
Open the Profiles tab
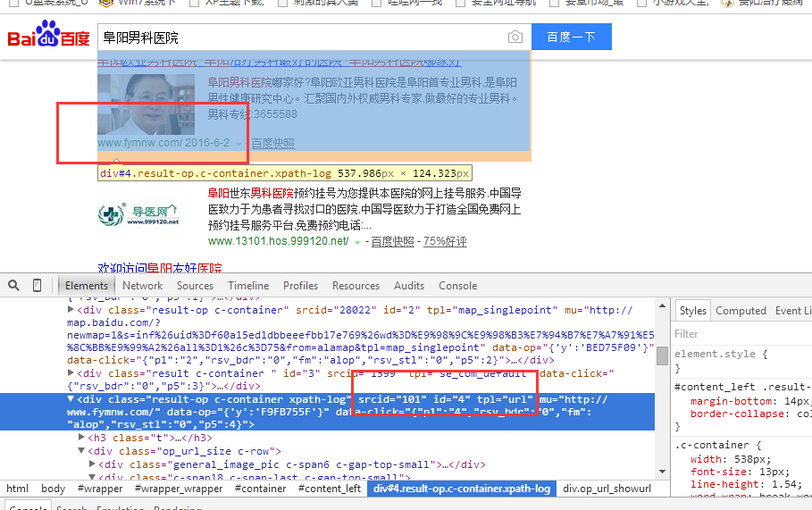coord(300,286)
